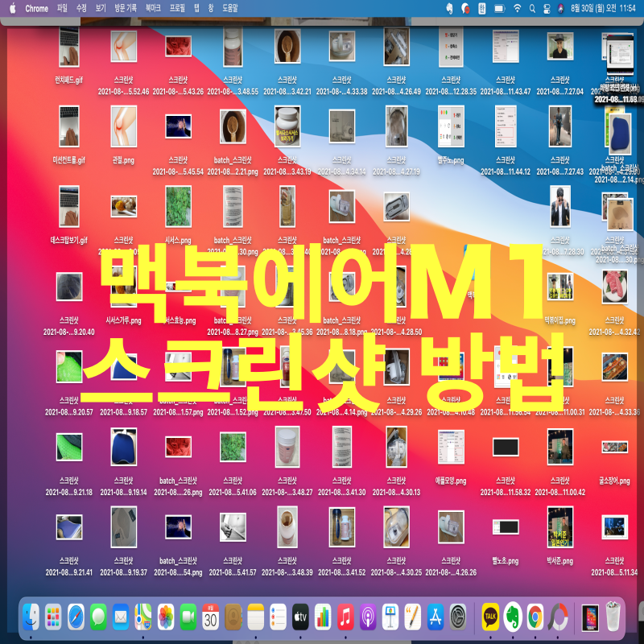Open the 탭 menu
Image resolution: width=644 pixels, height=644 pixels.
tap(196, 8)
